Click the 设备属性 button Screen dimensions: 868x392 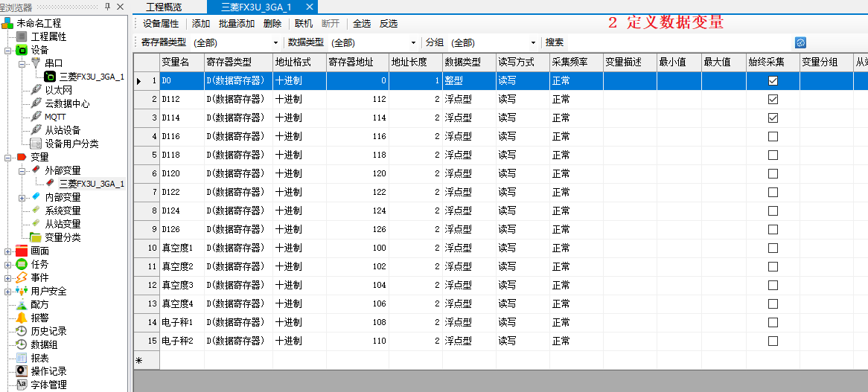pos(161,24)
